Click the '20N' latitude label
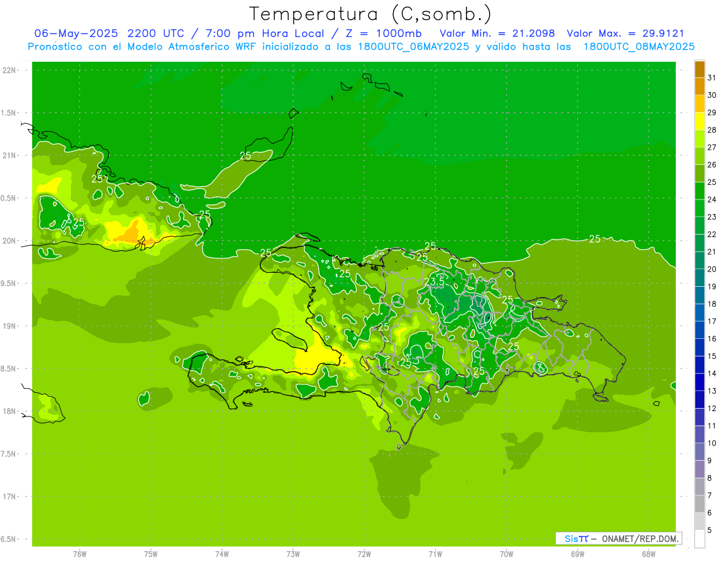The height and width of the screenshot is (562, 728). click(x=10, y=241)
